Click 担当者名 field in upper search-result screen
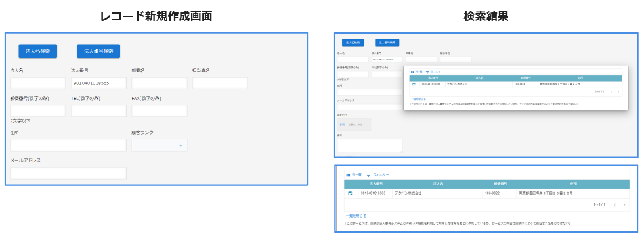 tap(456, 59)
